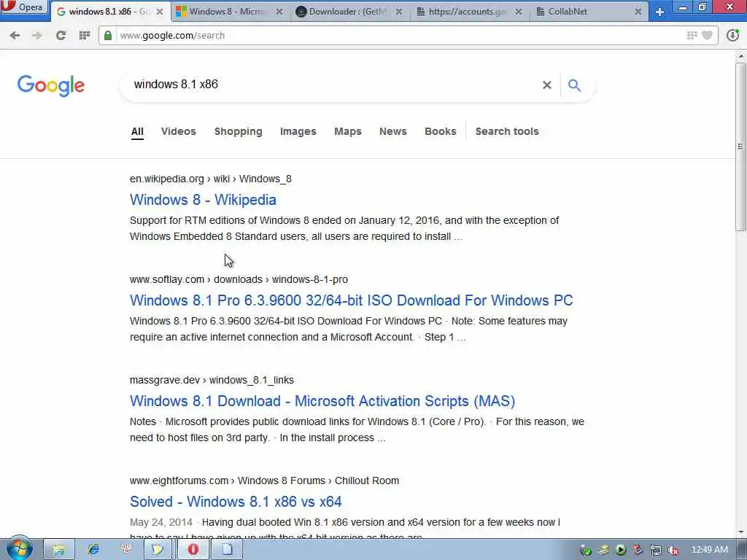The height and width of the screenshot is (560, 747).
Task: Bookmark page with the heart icon
Action: click(x=707, y=35)
